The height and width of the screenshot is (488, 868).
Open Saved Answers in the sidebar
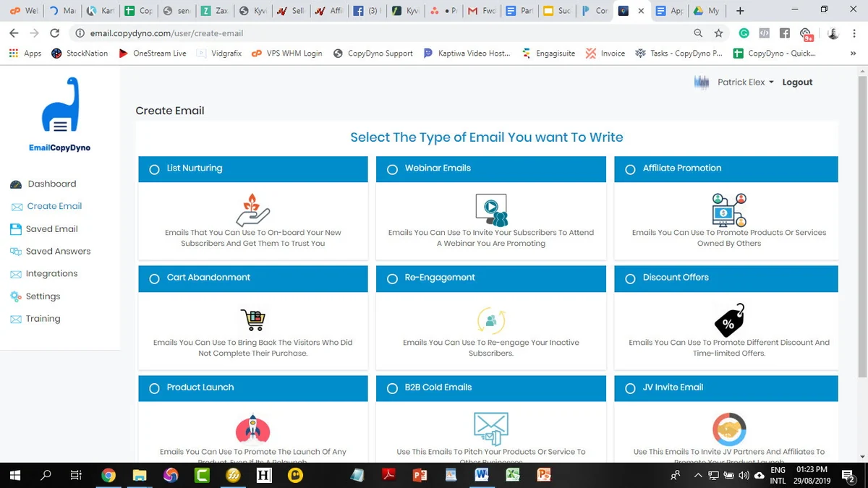pyautogui.click(x=58, y=251)
